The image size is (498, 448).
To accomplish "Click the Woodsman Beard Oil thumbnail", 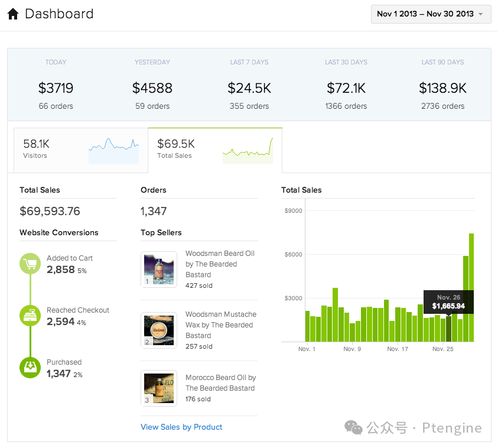I will (159, 270).
